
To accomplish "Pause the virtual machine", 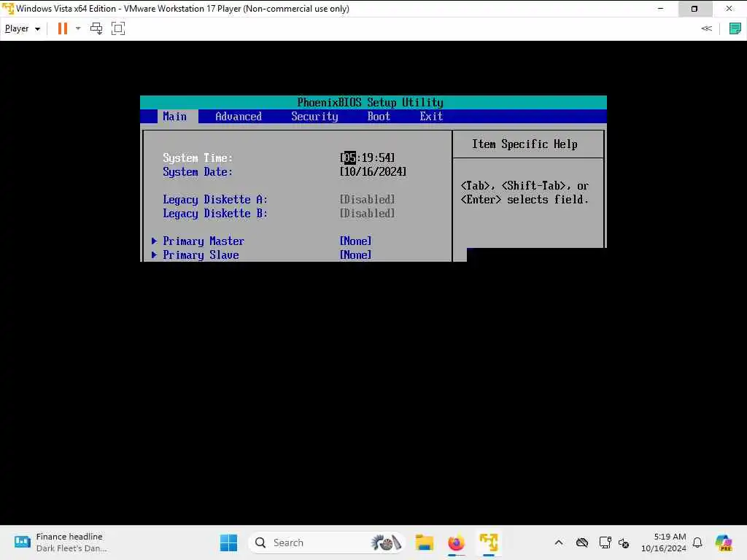I will click(x=63, y=28).
